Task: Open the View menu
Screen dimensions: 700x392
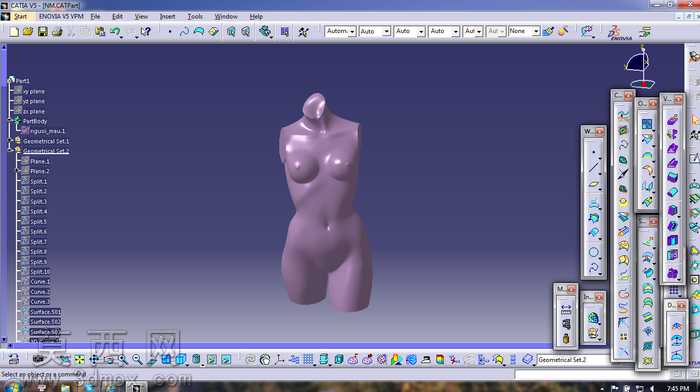Action: 141,17
